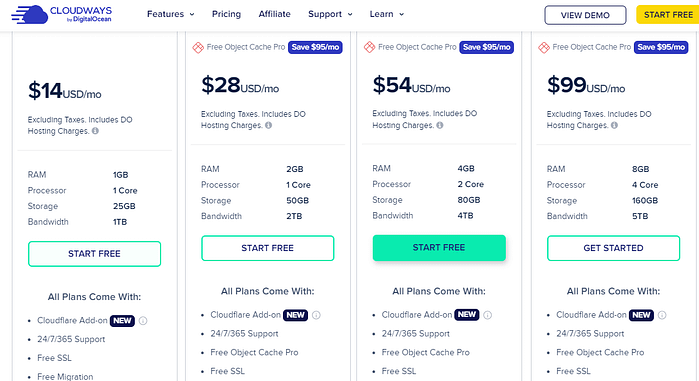Open the Pricing page from navigation
The width and height of the screenshot is (699, 381).
[x=226, y=14]
